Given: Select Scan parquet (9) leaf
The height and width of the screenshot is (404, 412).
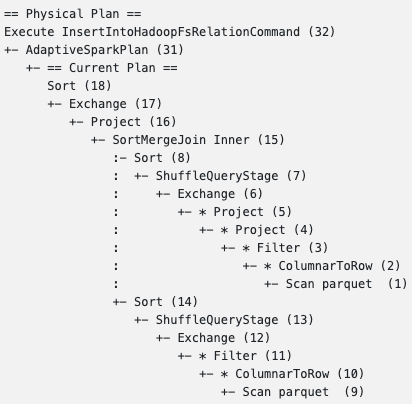Looking at the screenshot, I should (303, 392).
